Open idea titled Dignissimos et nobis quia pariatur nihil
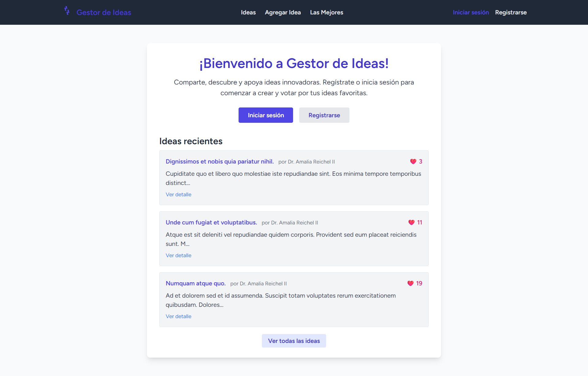This screenshot has width=588, height=376. coord(220,161)
